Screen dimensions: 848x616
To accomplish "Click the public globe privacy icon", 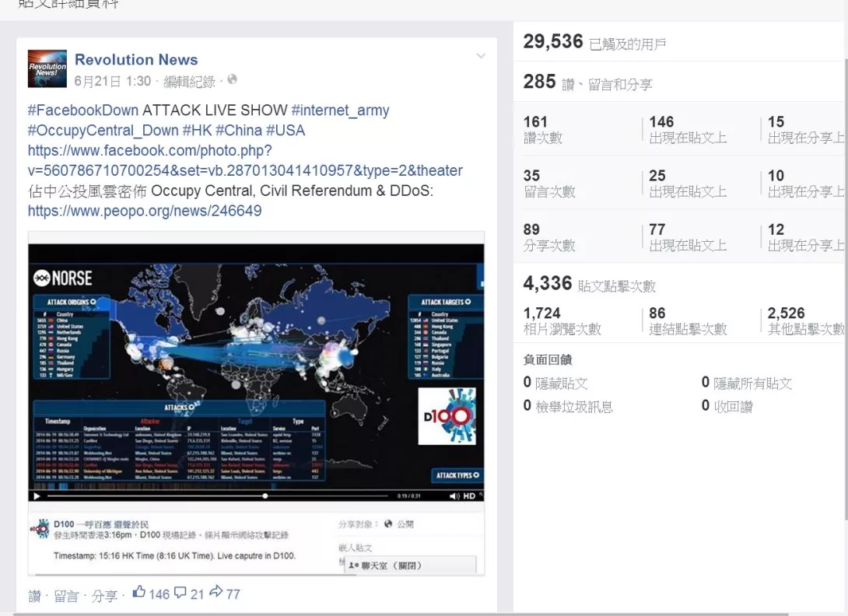I will point(232,79).
